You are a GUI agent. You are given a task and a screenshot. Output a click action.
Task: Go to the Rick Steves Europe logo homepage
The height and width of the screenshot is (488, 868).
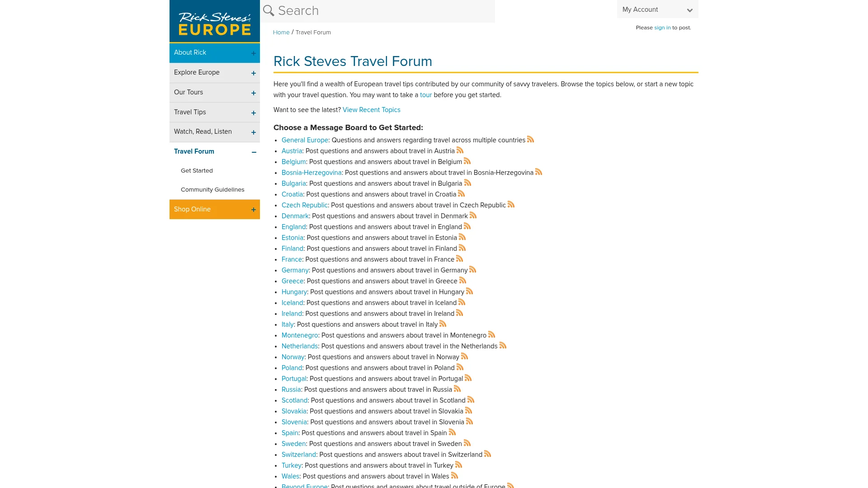pos(215,21)
